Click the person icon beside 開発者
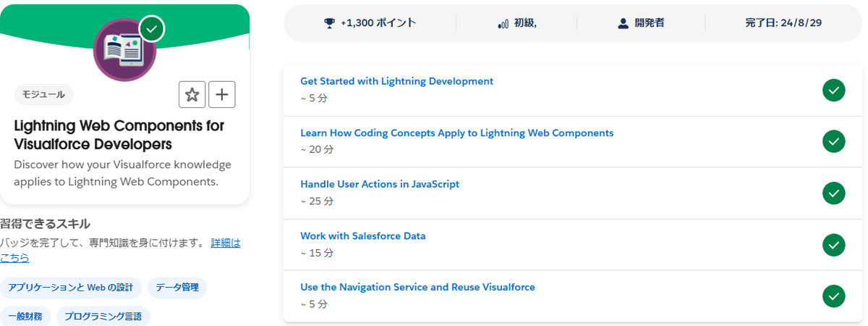868x326 pixels. coord(624,23)
